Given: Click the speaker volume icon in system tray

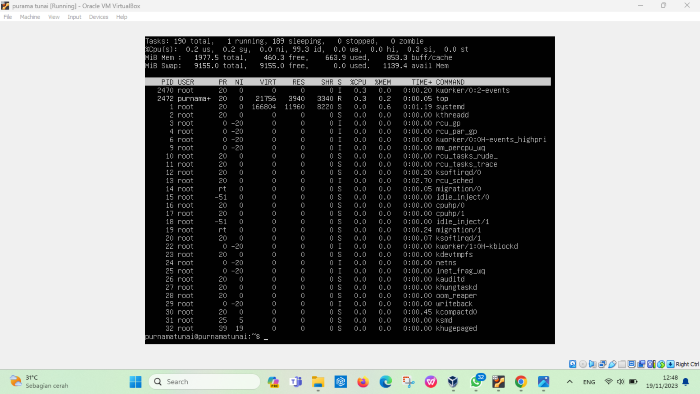Looking at the screenshot, I should pyautogui.click(x=621, y=382).
